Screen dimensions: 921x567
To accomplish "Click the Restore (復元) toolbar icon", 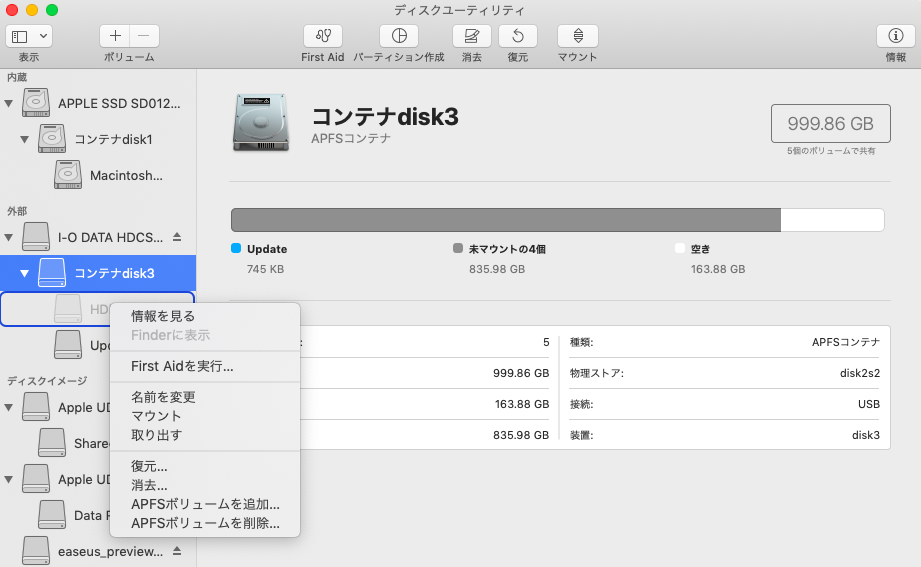I will (517, 35).
